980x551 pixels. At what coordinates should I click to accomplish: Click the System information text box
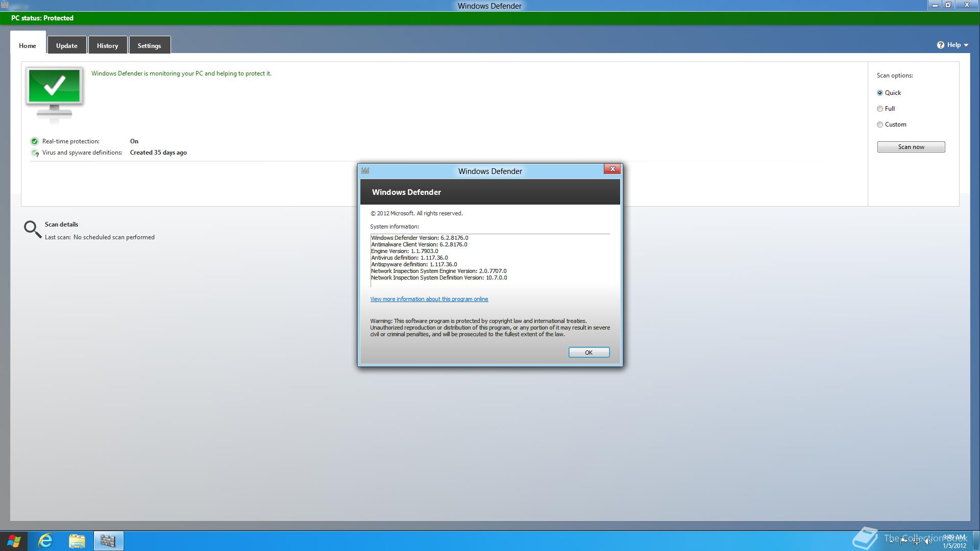(490, 260)
